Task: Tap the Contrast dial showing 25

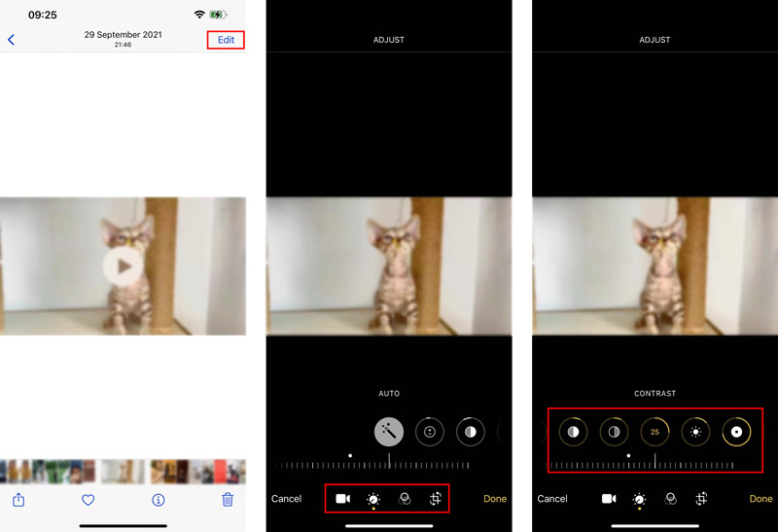Action: point(654,432)
